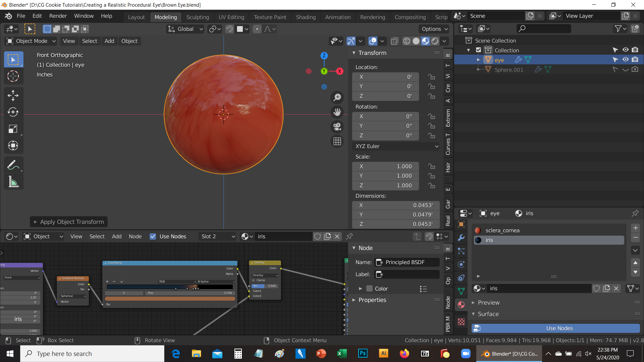Hide the eye object in outliner

click(x=626, y=60)
